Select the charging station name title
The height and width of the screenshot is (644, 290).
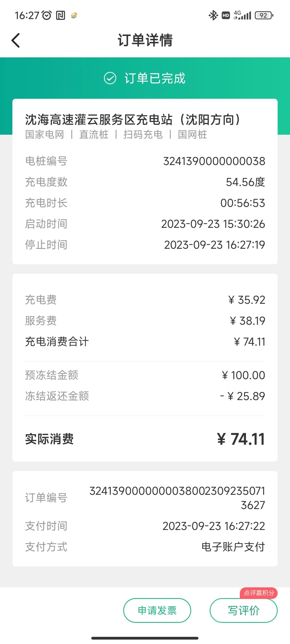tap(133, 119)
